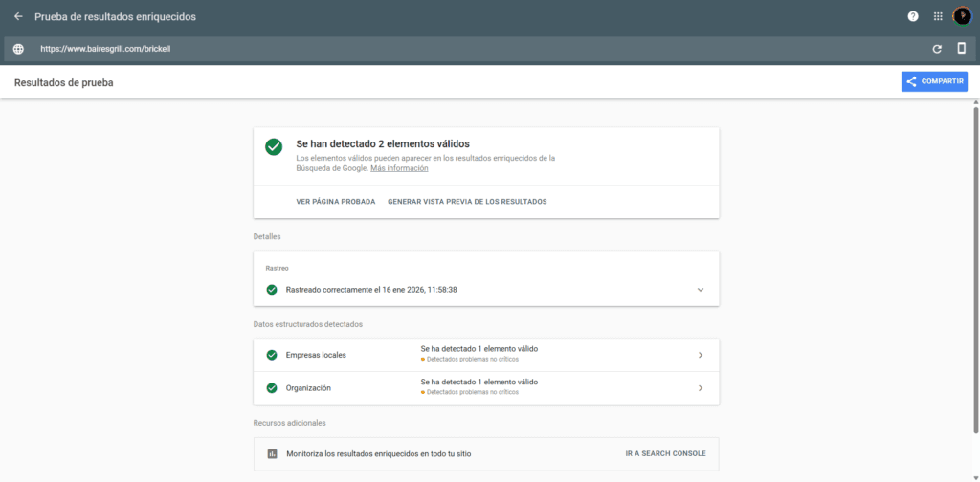This screenshot has width=980, height=482.
Task: Follow the Más información link
Action: click(x=399, y=168)
